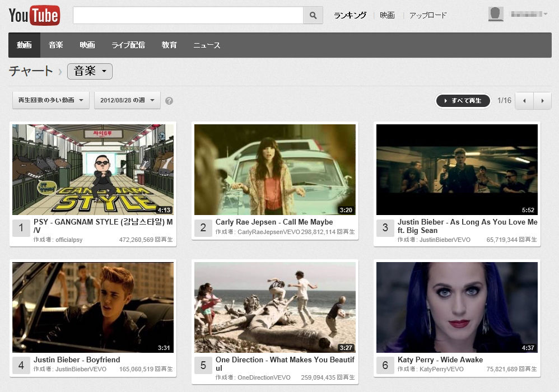Click the 75,821,689 回再生 view count
This screenshot has width=559, height=392.
pos(511,369)
